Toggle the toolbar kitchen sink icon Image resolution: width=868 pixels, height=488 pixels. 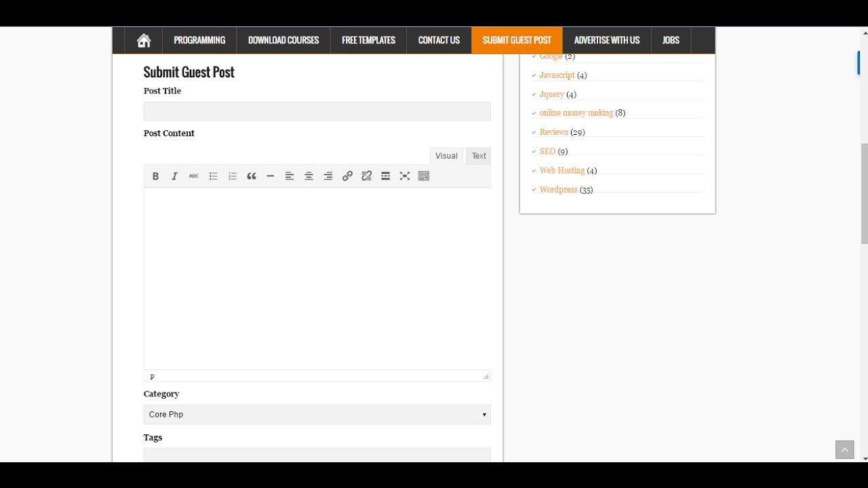(x=424, y=176)
